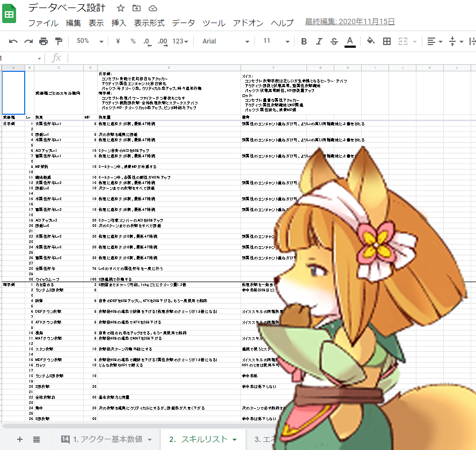Image resolution: width=476 pixels, height=450 pixels.
Task: Open the fill color bucket
Action: [x=371, y=41]
